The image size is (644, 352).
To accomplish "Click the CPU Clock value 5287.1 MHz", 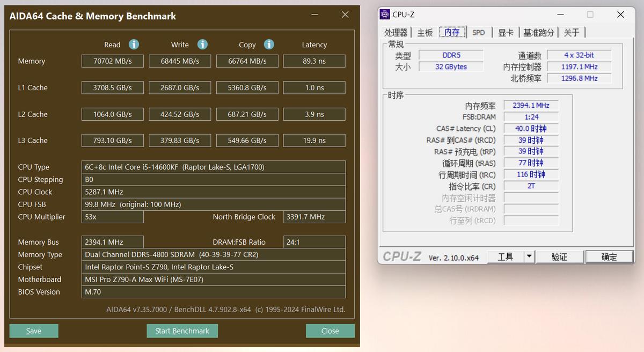I will [x=214, y=192].
